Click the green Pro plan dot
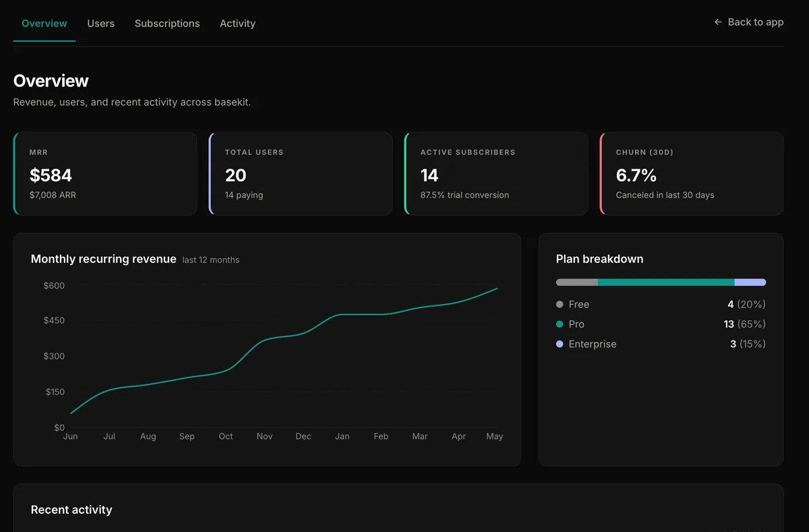The height and width of the screenshot is (532, 809). (560, 324)
